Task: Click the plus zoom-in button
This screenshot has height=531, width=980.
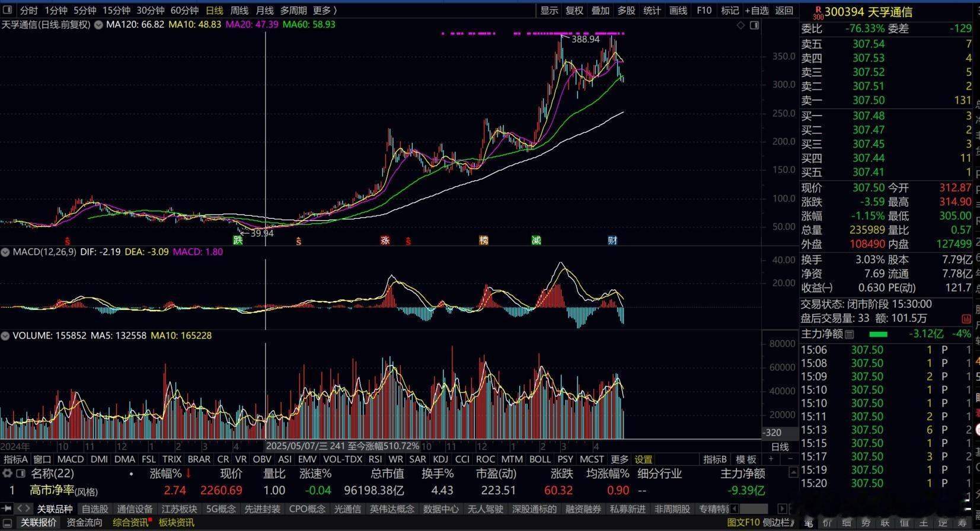Action: [771, 459]
